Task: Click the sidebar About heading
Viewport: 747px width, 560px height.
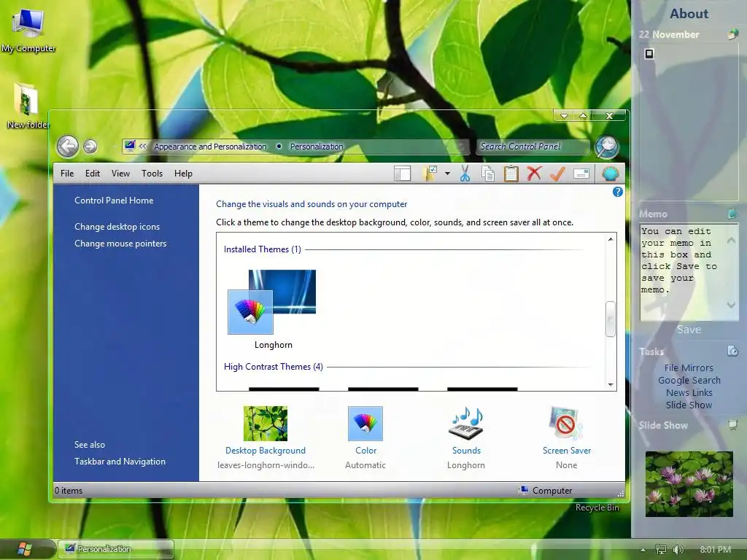Action: click(x=689, y=13)
